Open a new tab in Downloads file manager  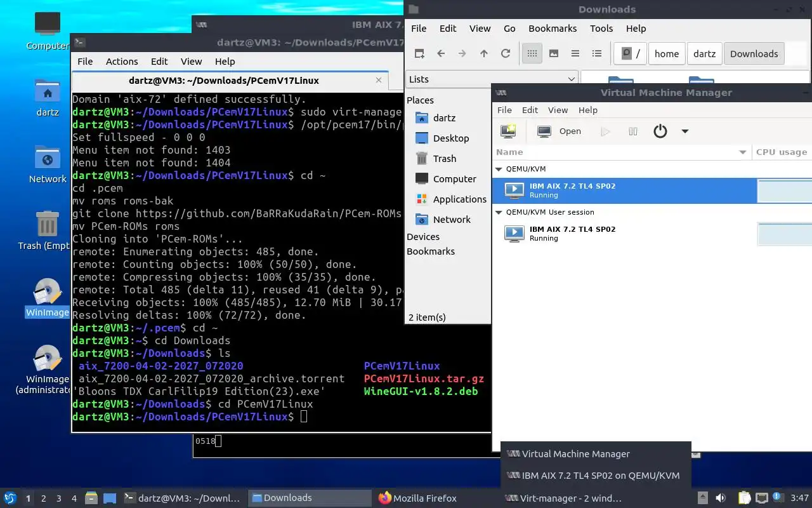click(x=419, y=54)
